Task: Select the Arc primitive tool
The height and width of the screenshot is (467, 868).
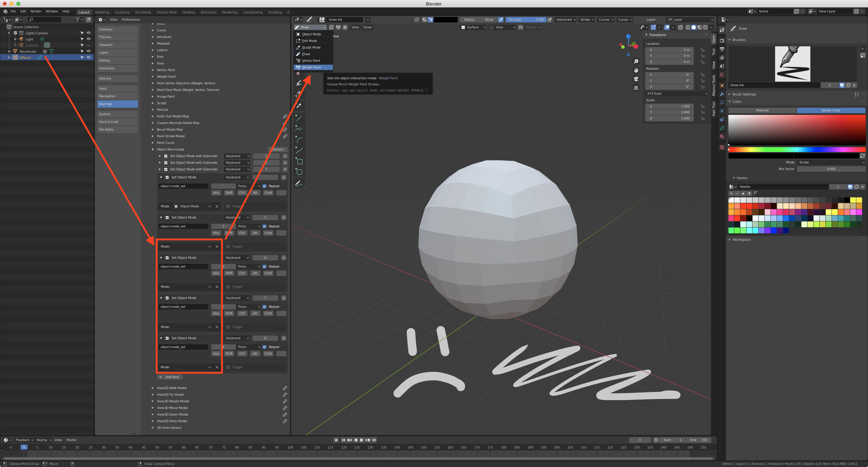Action: tap(299, 139)
